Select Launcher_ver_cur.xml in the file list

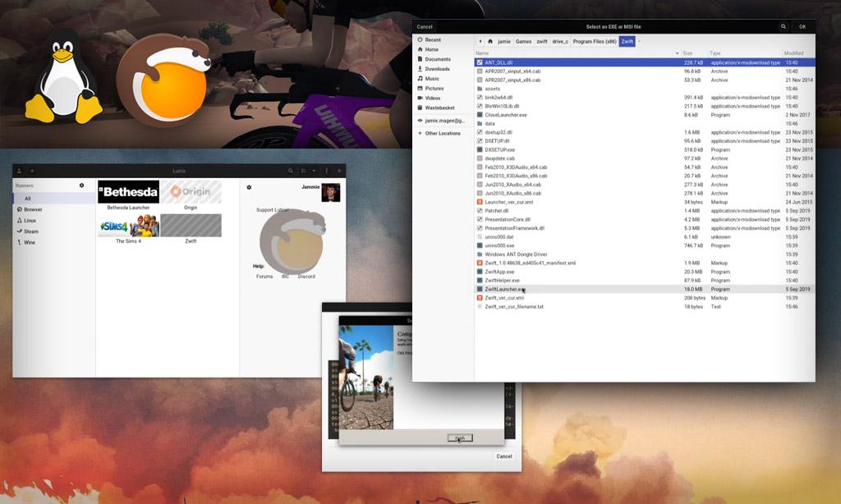tap(645, 202)
